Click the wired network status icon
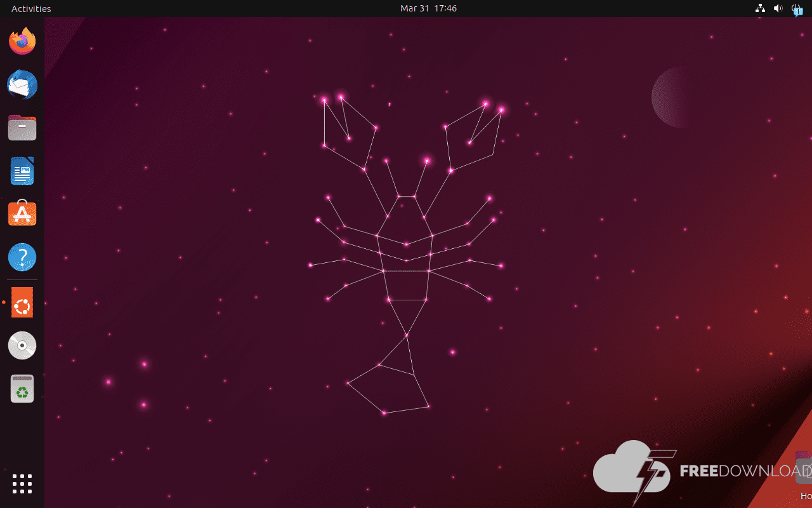The width and height of the screenshot is (812, 508). pos(760,9)
